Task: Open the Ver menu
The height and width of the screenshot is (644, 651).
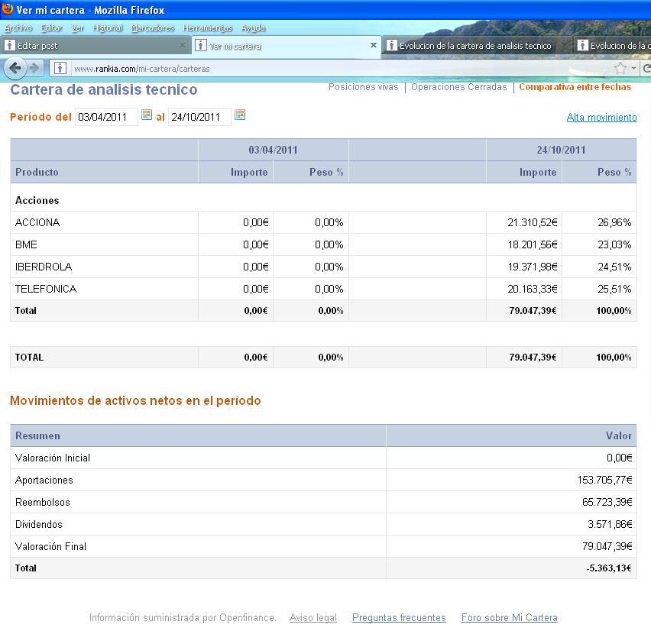Action: click(x=77, y=28)
